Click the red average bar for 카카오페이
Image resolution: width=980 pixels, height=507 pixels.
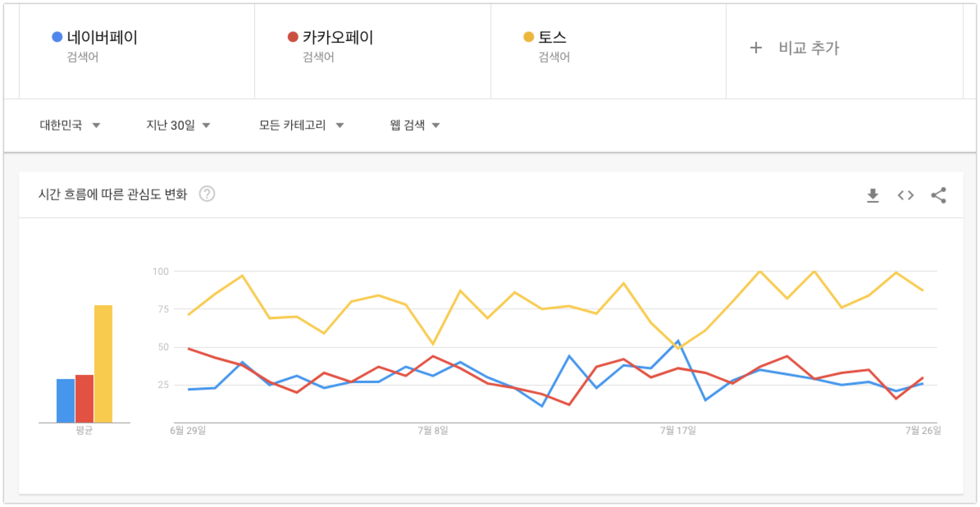[x=84, y=399]
